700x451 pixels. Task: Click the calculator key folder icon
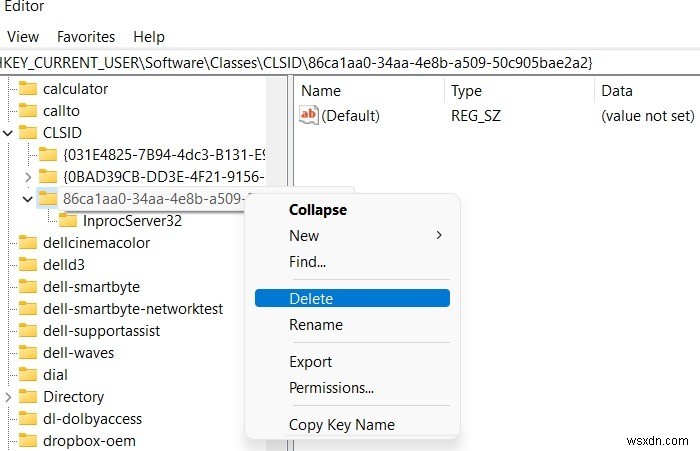[28, 88]
